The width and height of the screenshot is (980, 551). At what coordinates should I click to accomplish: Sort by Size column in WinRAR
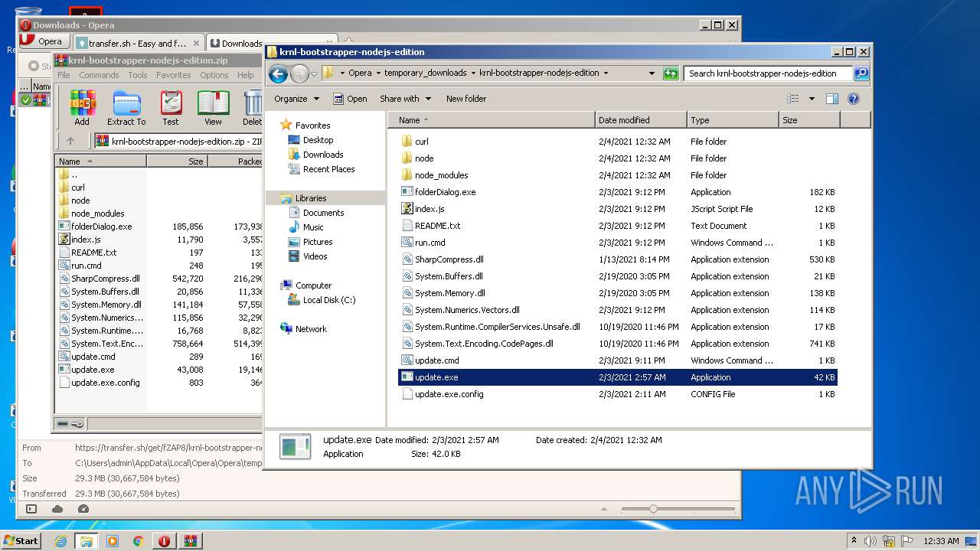click(177, 161)
